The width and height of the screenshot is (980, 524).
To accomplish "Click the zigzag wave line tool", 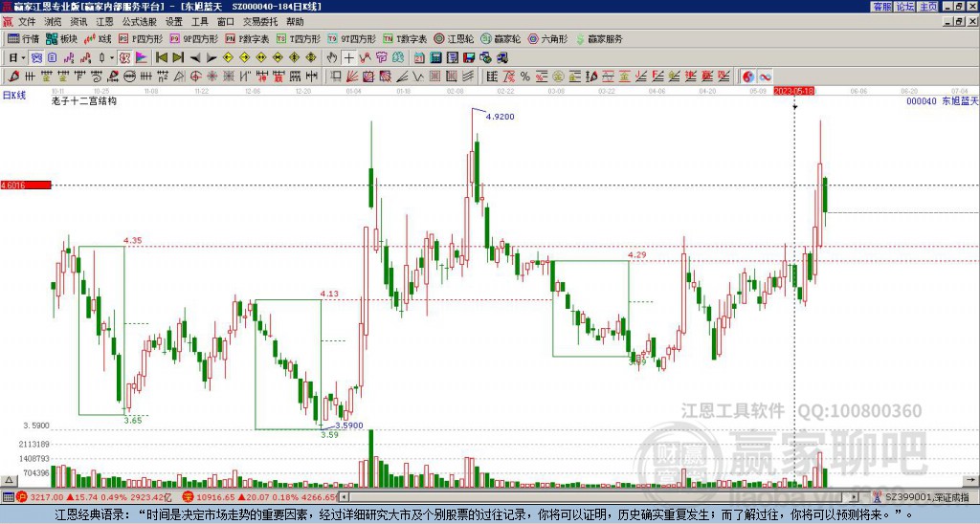I will pyautogui.click(x=419, y=76).
